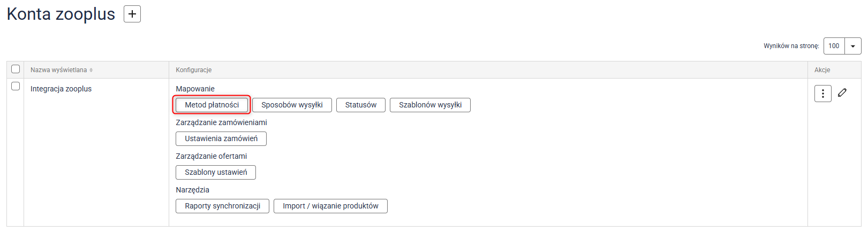Click Import / wiązanie produktów button
The width and height of the screenshot is (868, 232).
[330, 206]
